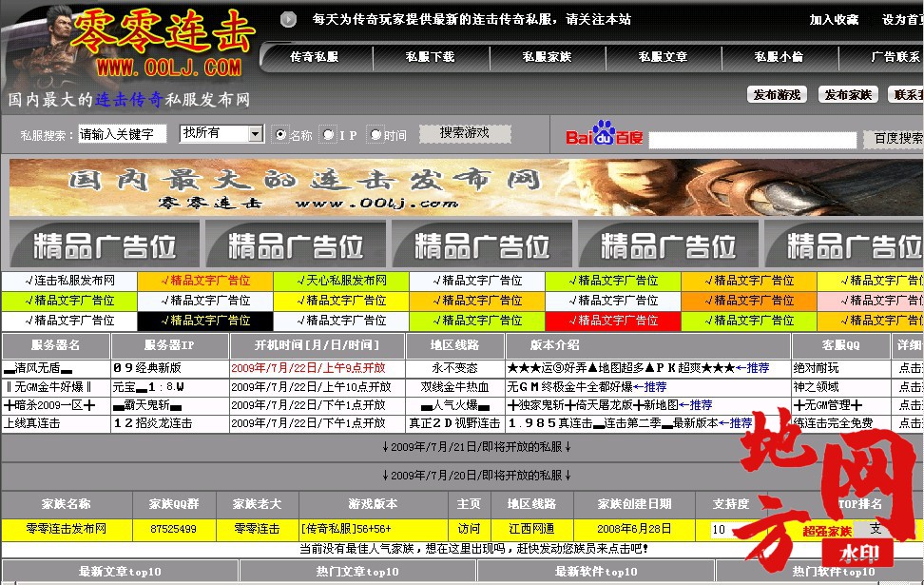Screen dimensions: 924x585
Task: Click the round play icon in header
Action: click(288, 19)
